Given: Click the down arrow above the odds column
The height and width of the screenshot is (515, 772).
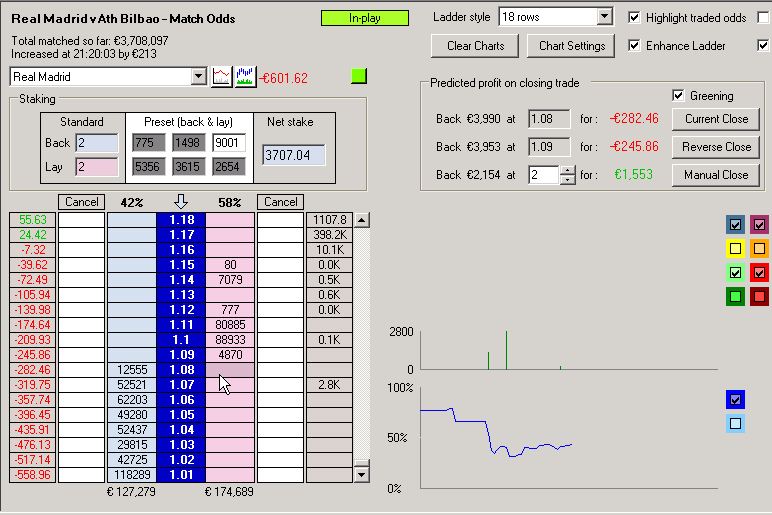Looking at the screenshot, I should coord(181,202).
